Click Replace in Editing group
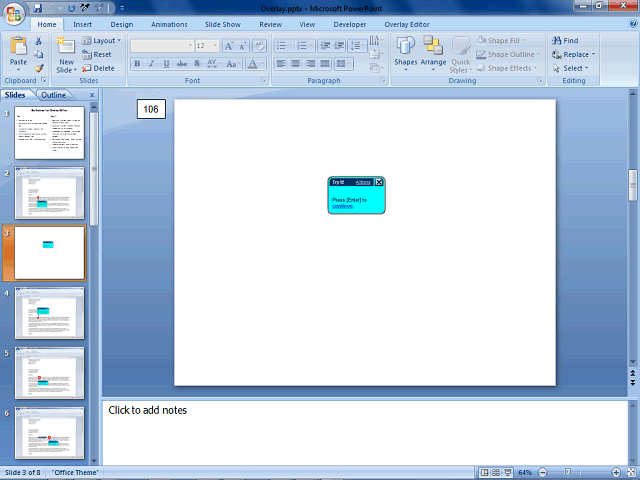Screen dimensions: 640x480 tap(573, 54)
